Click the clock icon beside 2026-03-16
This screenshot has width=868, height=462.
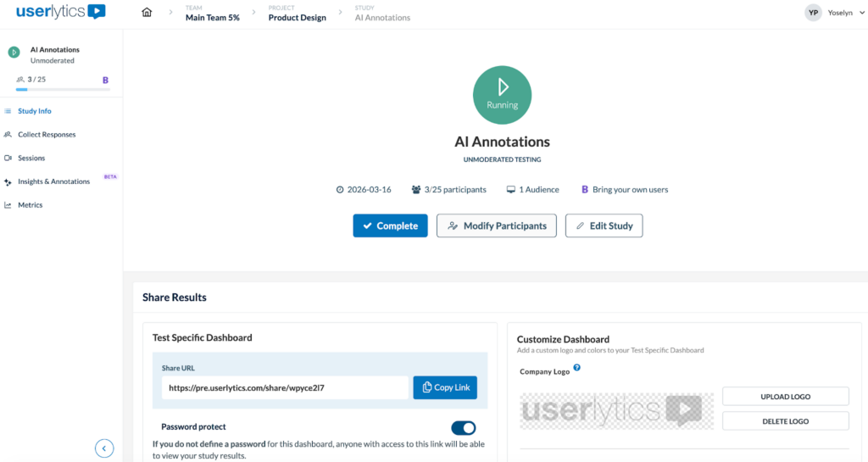(x=340, y=190)
